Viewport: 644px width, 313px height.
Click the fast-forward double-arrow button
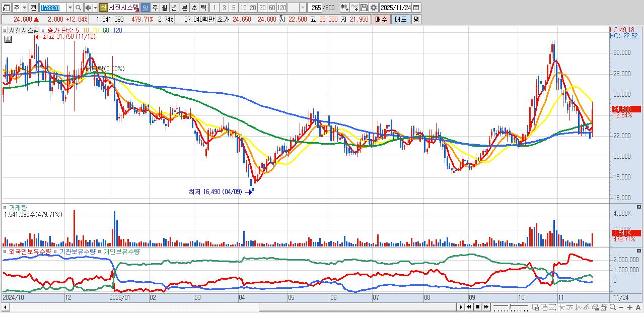coord(486,307)
